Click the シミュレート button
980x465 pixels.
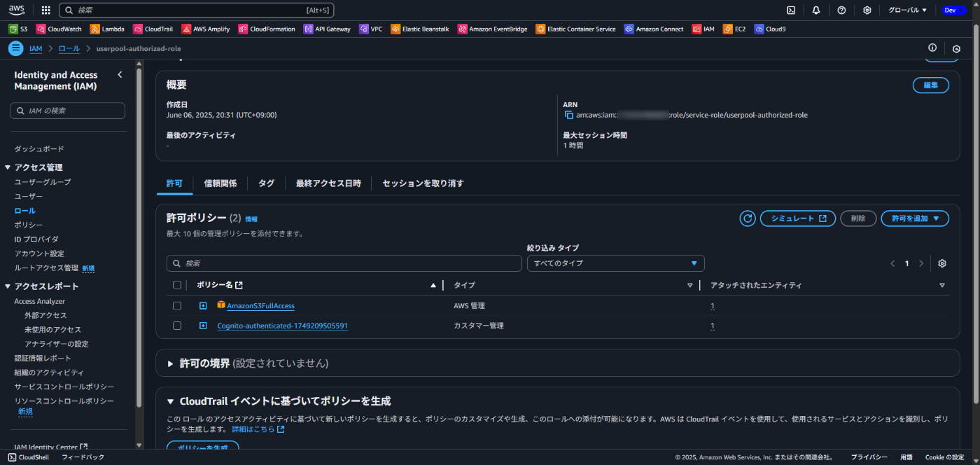798,218
